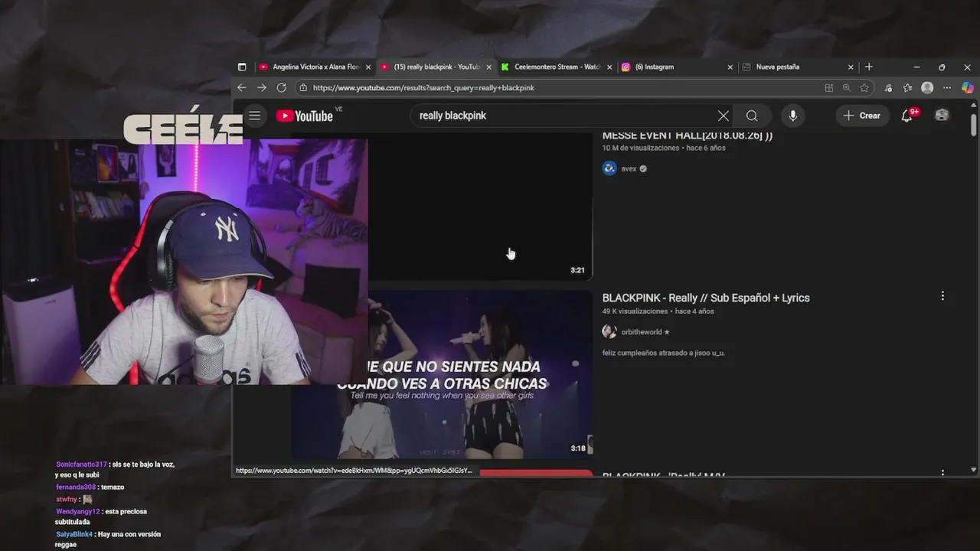Open the browser profile avatar

click(927, 88)
